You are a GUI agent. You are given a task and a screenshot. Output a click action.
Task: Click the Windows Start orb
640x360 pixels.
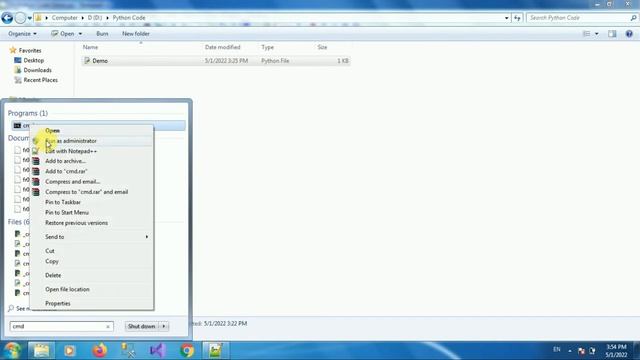pyautogui.click(x=12, y=351)
